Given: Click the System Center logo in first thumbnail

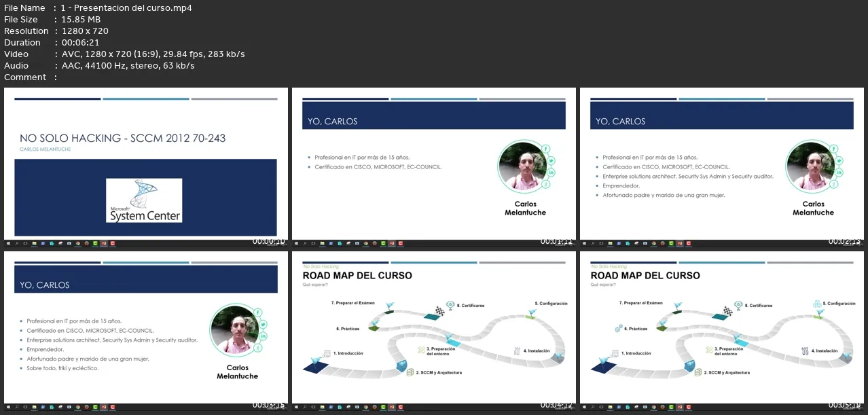Looking at the screenshot, I should pyautogui.click(x=145, y=200).
